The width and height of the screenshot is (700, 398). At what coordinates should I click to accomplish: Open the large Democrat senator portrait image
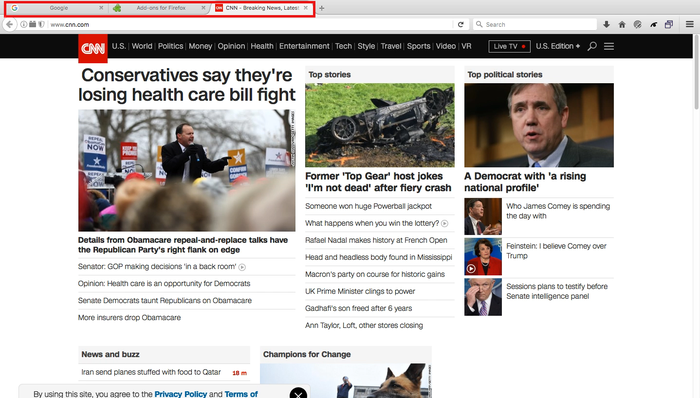click(539, 125)
